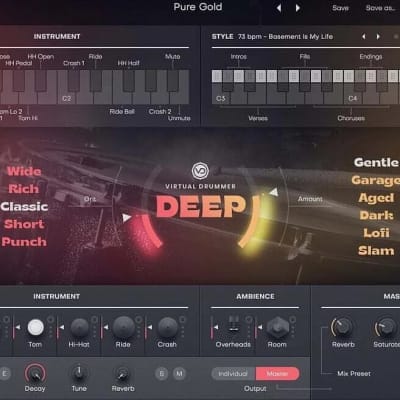Go to the previous style arrow

(x=364, y=36)
